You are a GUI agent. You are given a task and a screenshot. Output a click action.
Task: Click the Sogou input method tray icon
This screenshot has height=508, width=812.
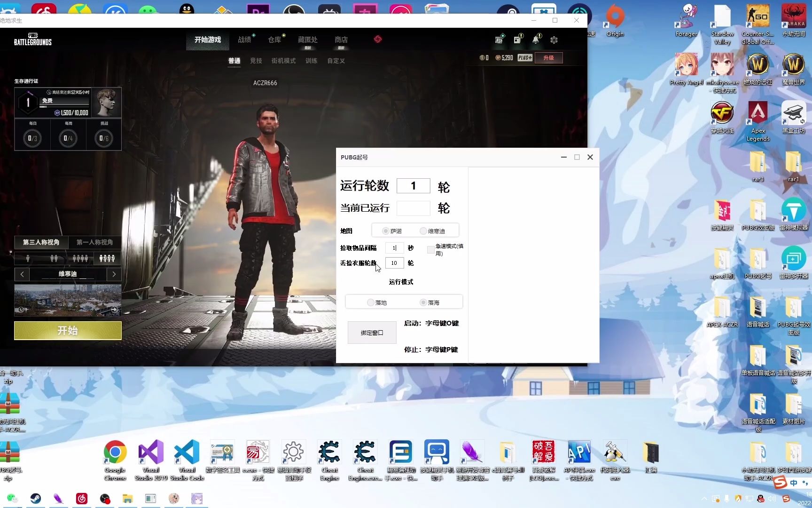[786, 499]
